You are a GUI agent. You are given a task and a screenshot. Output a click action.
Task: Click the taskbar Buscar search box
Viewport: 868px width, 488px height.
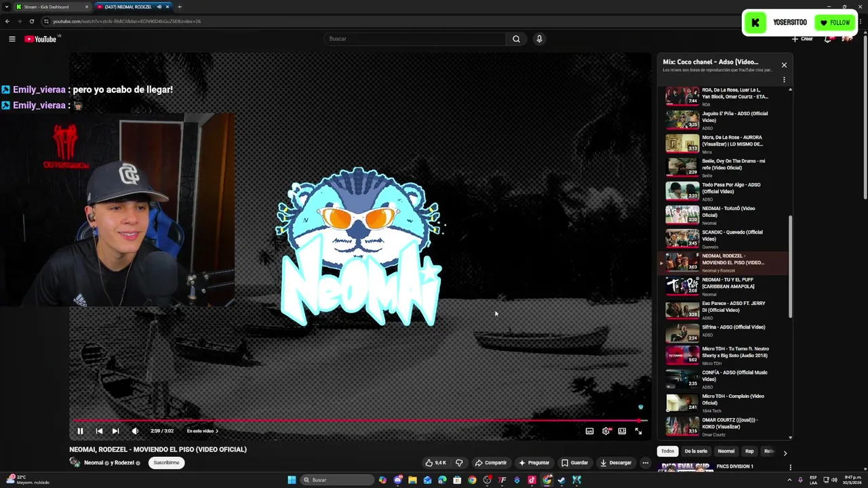coord(337,480)
